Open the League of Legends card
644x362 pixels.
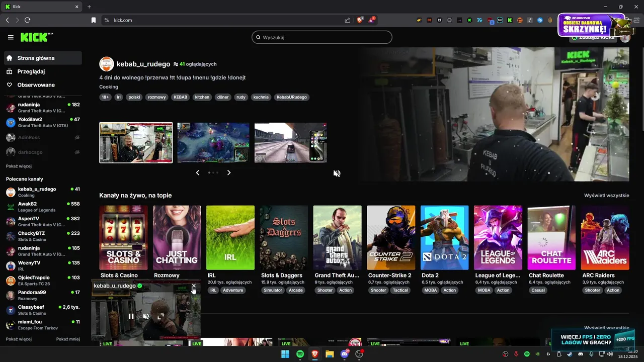[498, 238]
